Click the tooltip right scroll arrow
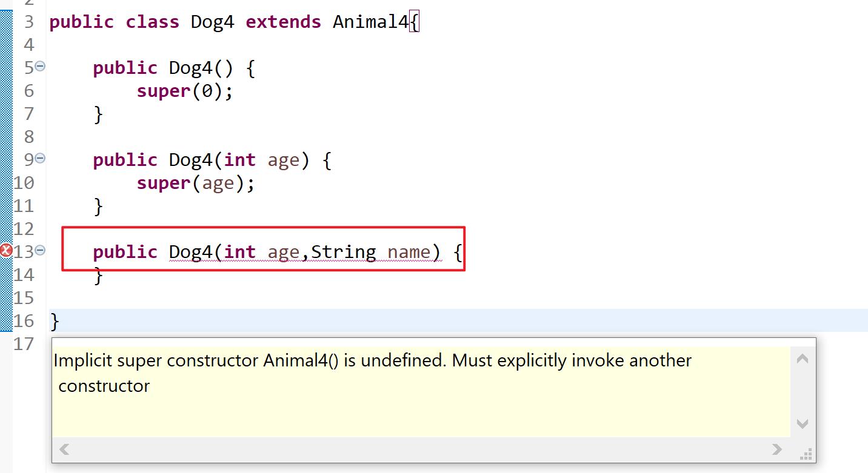Screen dimensions: 868x473 777,449
